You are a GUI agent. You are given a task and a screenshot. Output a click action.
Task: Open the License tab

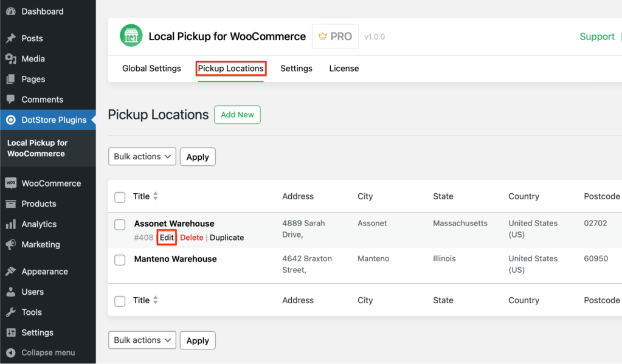[344, 68]
